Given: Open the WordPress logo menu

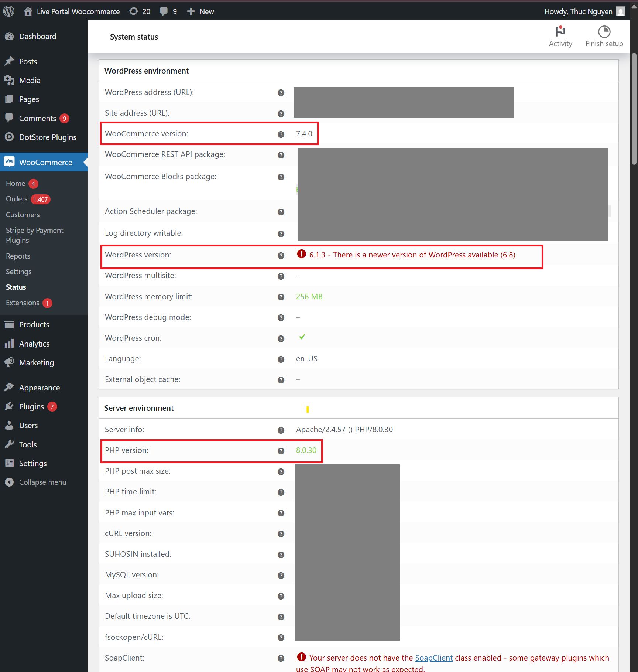Looking at the screenshot, I should (x=9, y=11).
